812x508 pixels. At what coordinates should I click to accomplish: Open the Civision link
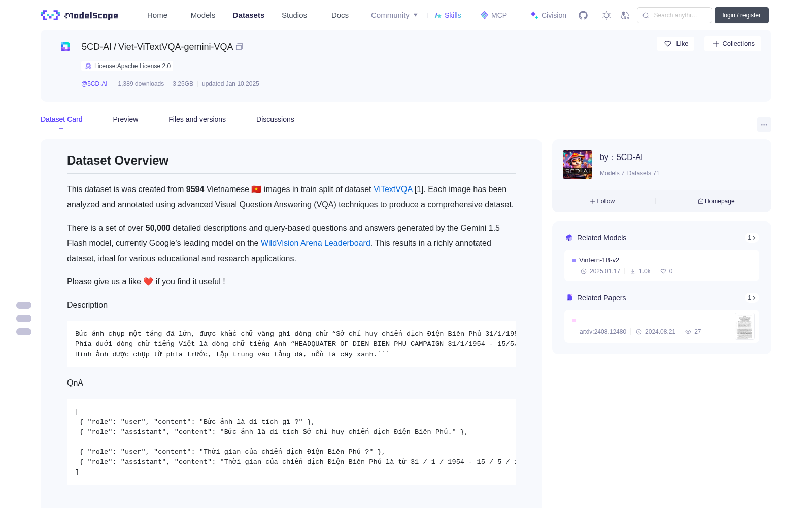[x=548, y=15]
